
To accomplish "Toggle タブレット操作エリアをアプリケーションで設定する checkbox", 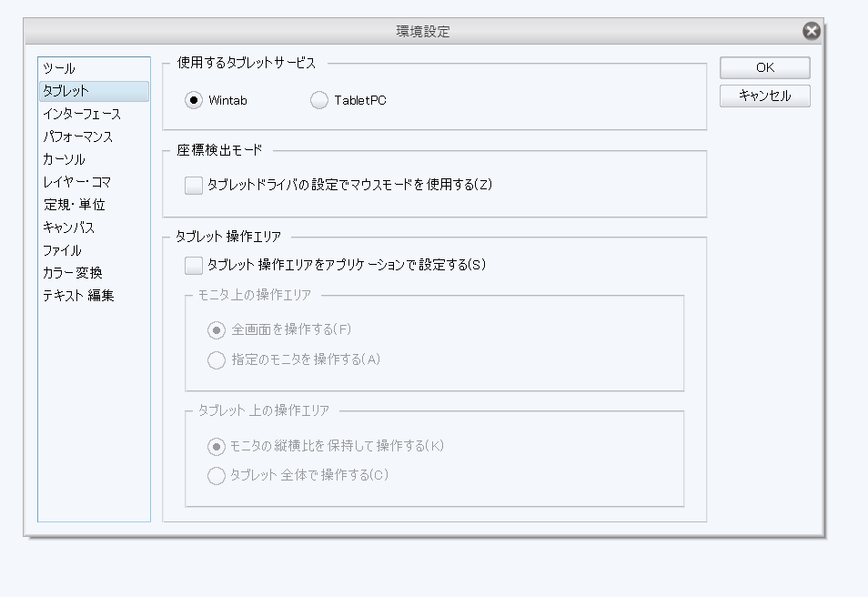I will tap(194, 265).
